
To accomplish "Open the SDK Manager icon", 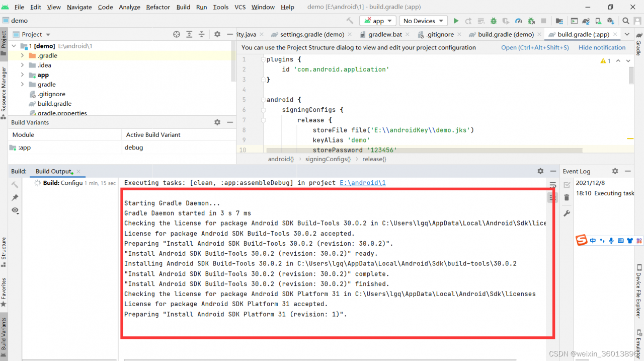I will click(611, 21).
